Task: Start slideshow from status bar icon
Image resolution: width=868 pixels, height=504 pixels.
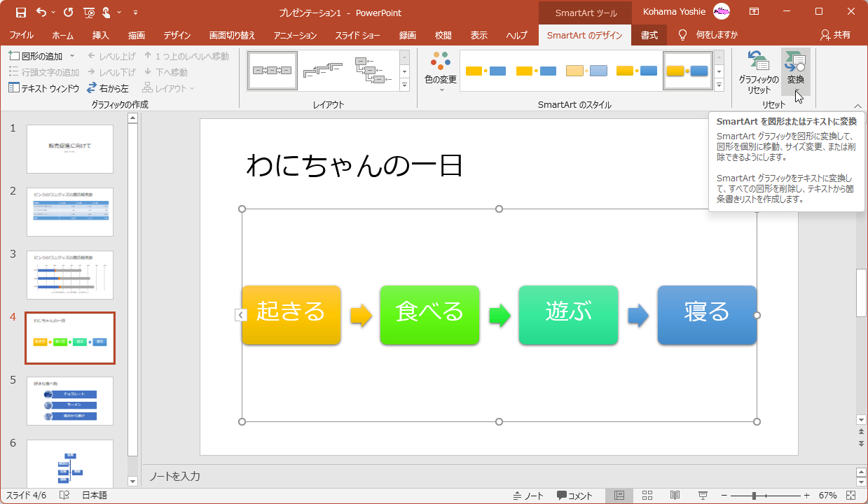Action: click(703, 496)
